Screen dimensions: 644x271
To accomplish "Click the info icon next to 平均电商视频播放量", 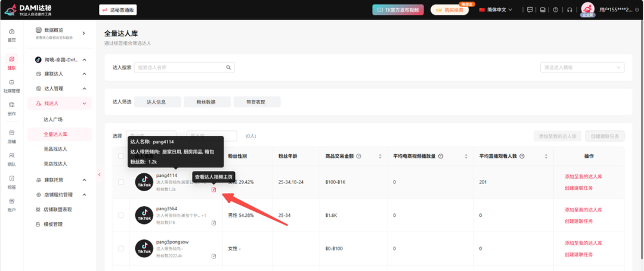I will click(441, 156).
